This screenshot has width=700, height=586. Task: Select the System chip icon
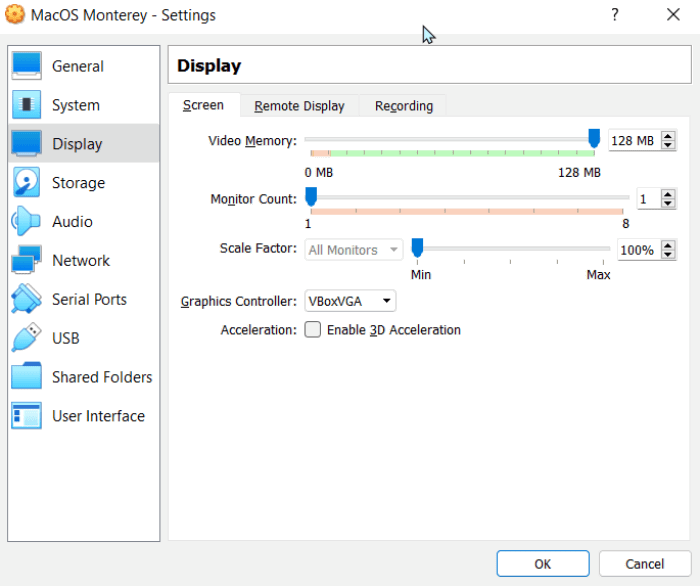point(27,105)
